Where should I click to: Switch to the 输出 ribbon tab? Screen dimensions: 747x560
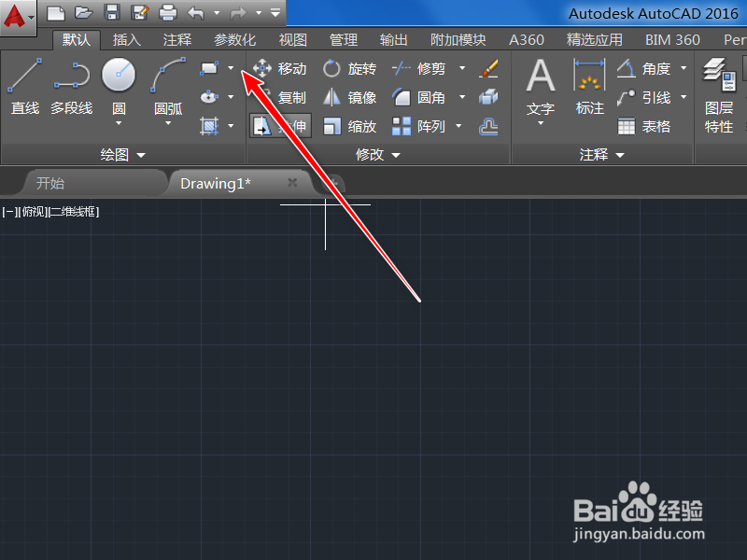coord(393,40)
